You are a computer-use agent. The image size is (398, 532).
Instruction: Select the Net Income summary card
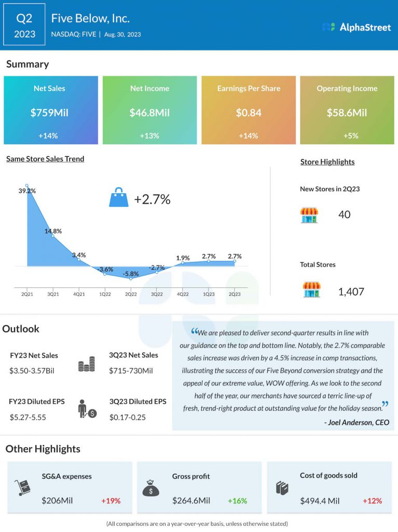[149, 110]
